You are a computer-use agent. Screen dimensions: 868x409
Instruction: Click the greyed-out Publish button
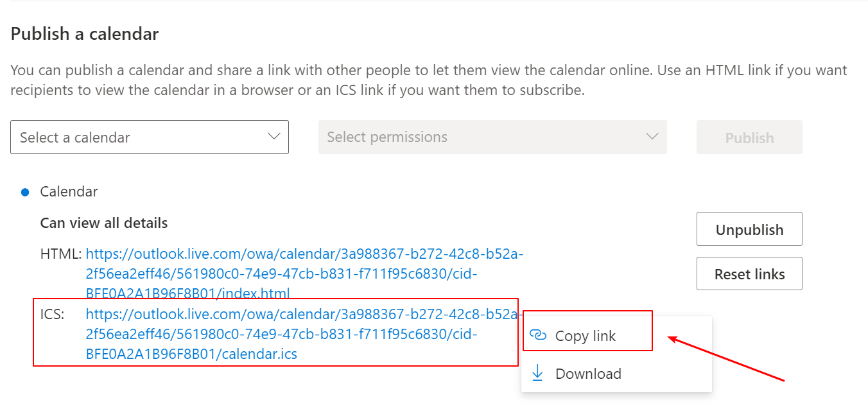click(749, 137)
